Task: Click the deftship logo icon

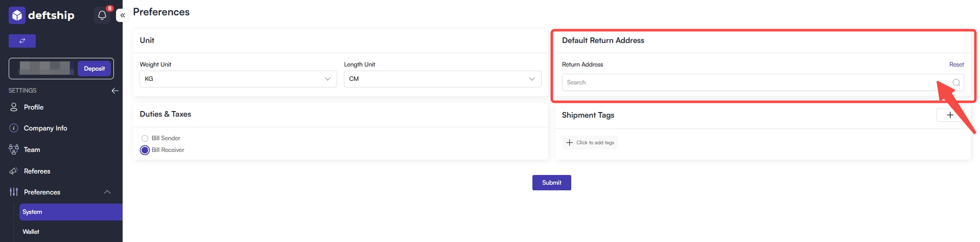Action: [17, 15]
